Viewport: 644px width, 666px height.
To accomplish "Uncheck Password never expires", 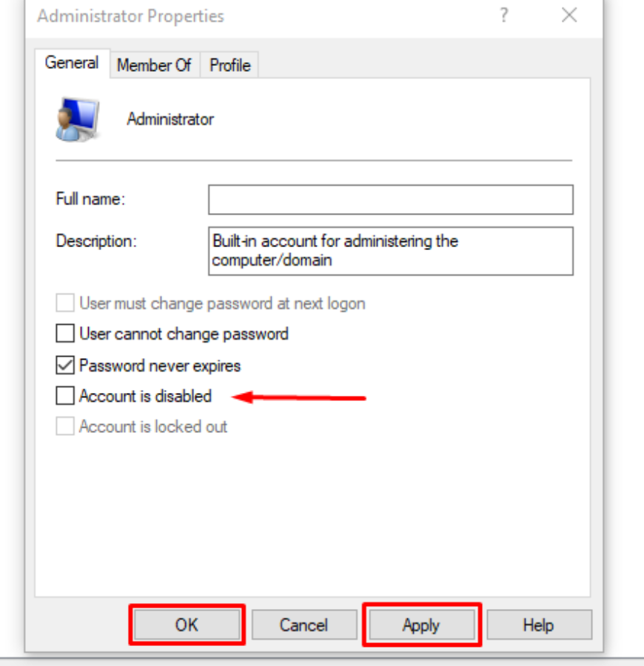I will 66,366.
